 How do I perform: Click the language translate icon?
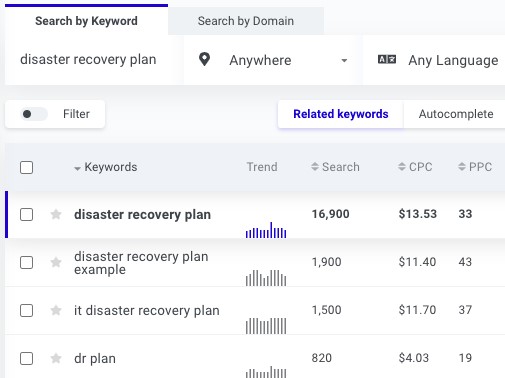tap(387, 59)
